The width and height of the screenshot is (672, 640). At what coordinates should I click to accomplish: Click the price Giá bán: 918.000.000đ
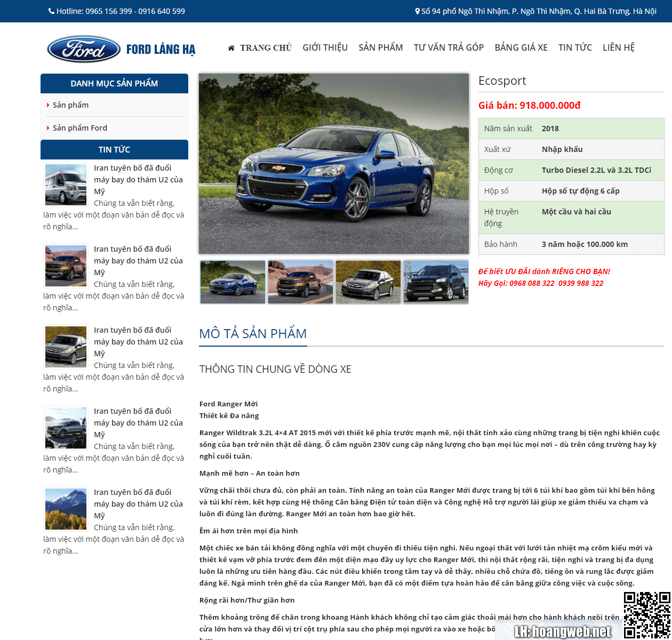pyautogui.click(x=529, y=105)
